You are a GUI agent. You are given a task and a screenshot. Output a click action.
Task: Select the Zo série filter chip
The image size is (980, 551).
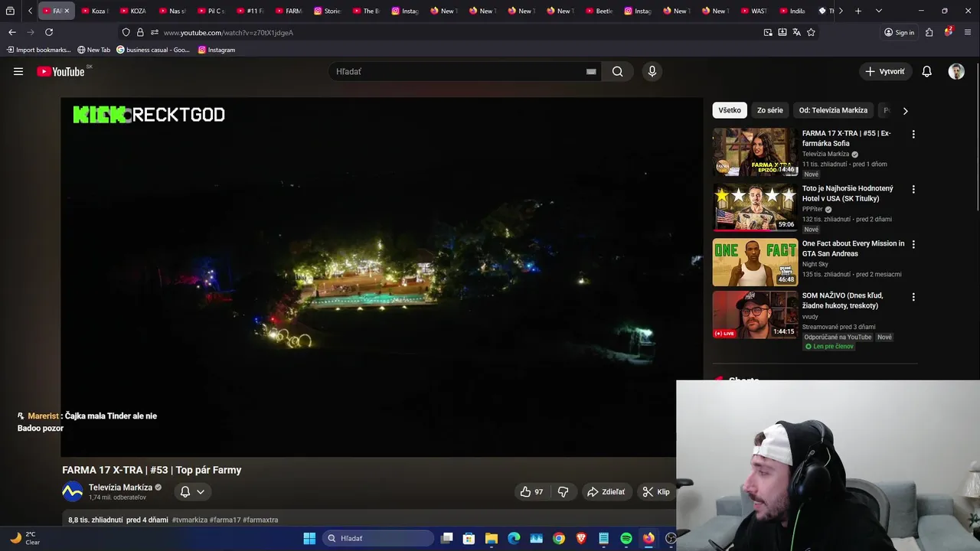click(770, 110)
